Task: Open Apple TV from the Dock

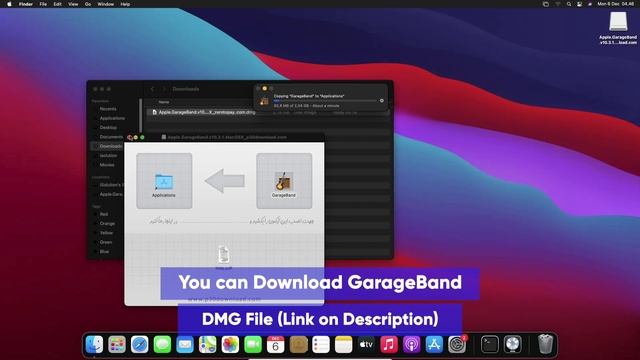Action: (x=366, y=344)
